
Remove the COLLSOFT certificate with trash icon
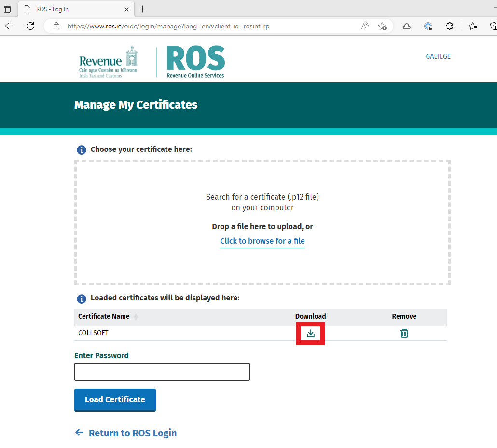[404, 333]
